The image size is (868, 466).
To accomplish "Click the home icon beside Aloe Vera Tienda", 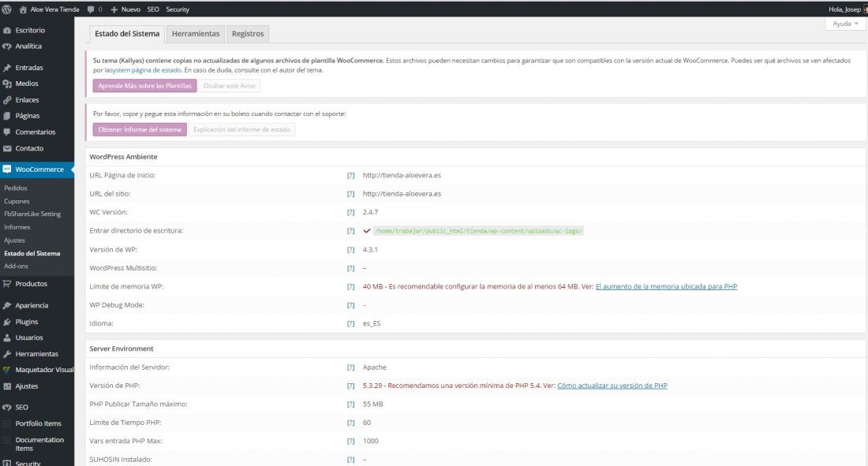I will pos(23,9).
